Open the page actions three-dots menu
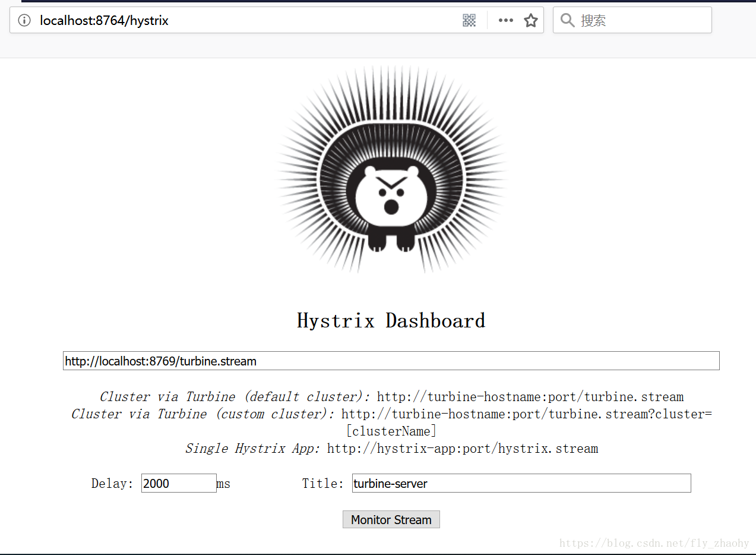756x555 pixels. pos(505,21)
